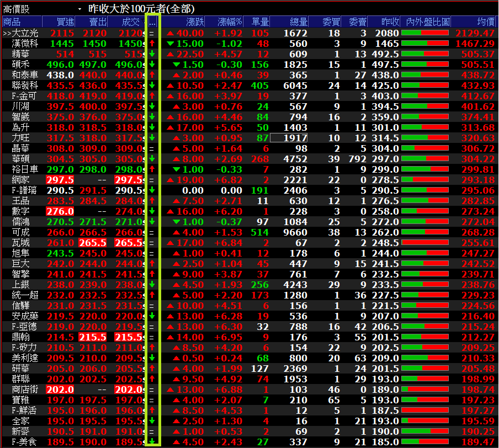Click the down-tick arrow in 為升 row
The width and height of the screenshot is (499, 448).
(152, 127)
